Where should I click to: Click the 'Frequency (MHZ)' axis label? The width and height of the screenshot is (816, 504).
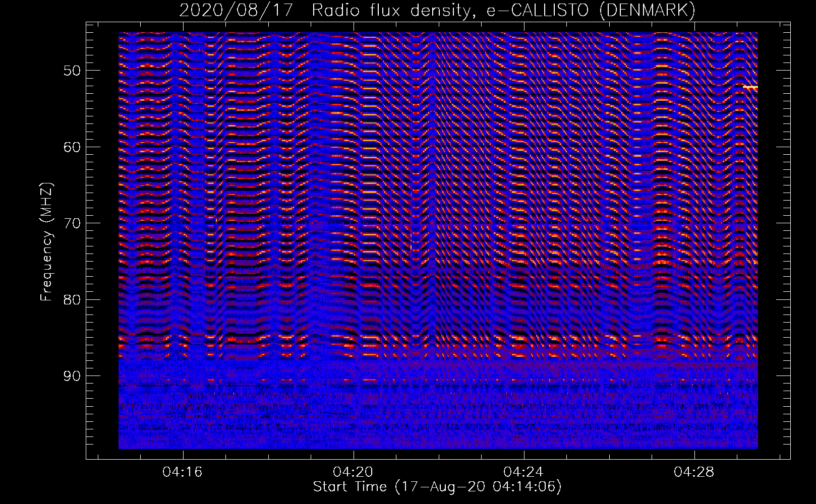pos(47,242)
